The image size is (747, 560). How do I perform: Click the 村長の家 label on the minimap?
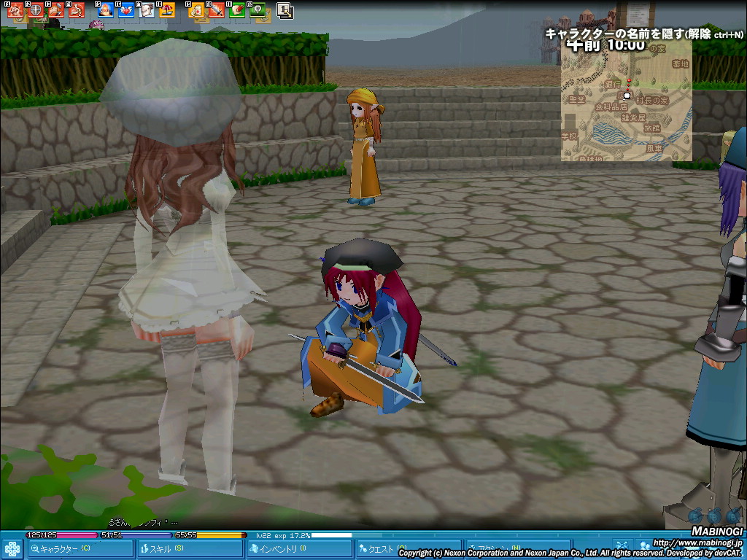click(652, 100)
